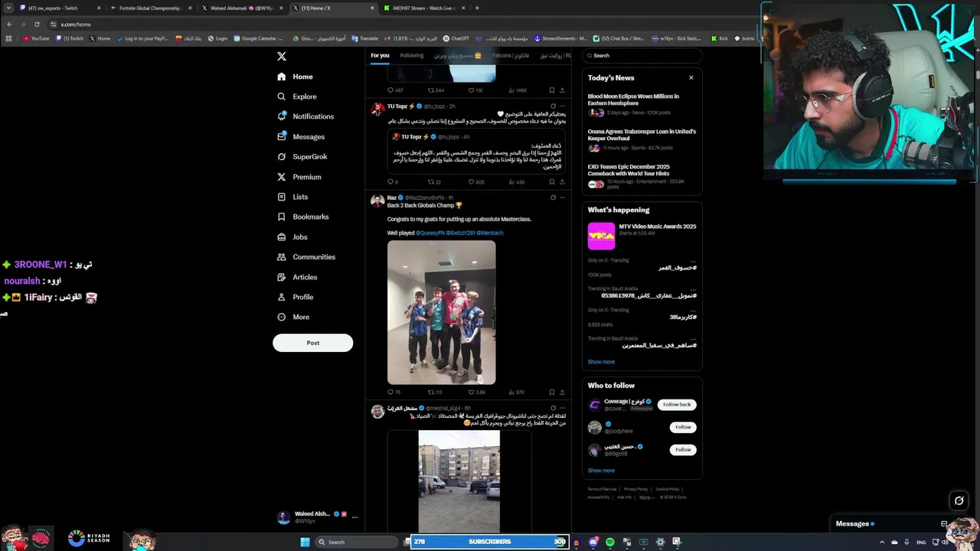This screenshot has height=551, width=980.
Task: Switch to the Falcons | فالكونز tab
Action: (510, 55)
